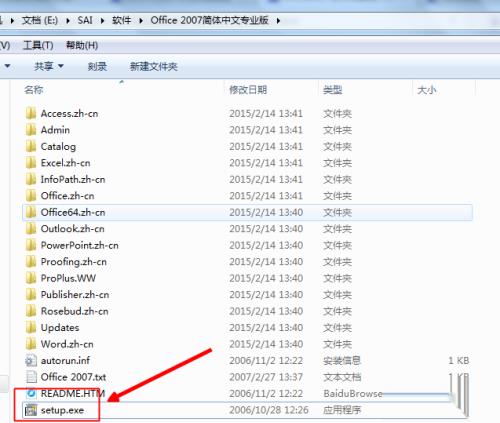The height and width of the screenshot is (423, 500).
Task: Select the Publisher.zh-cn folder icon
Action: (31, 294)
